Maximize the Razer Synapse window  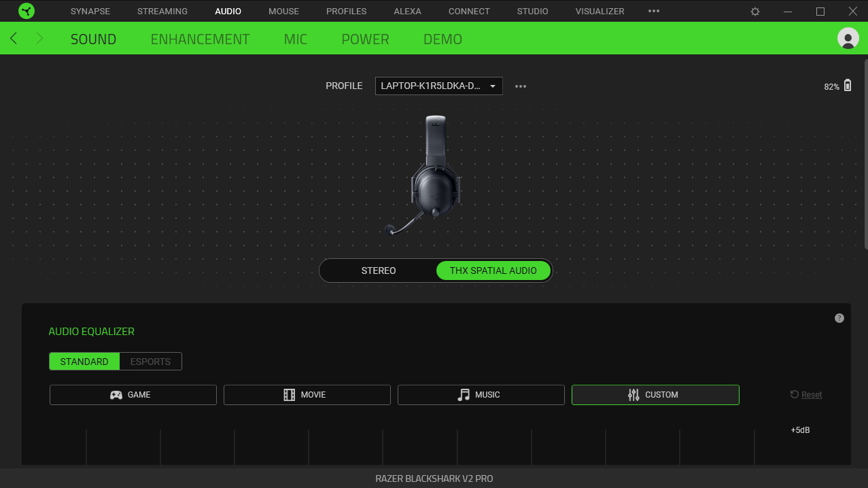[820, 12]
